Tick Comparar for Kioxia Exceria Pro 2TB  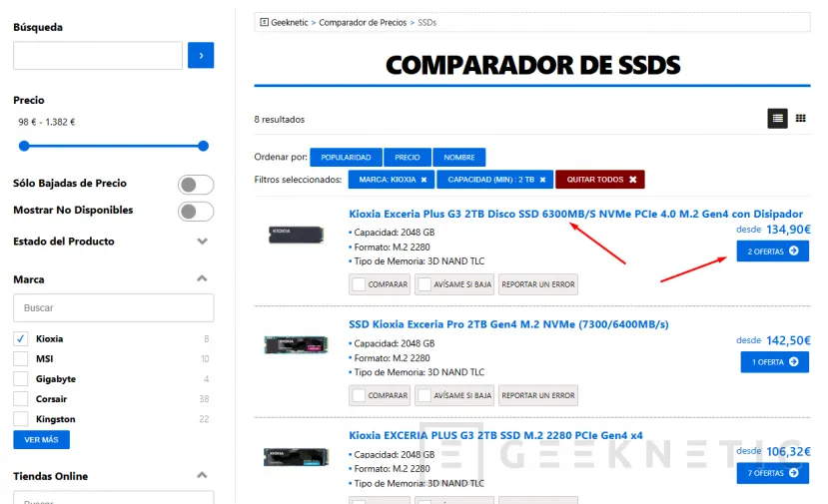point(360,395)
